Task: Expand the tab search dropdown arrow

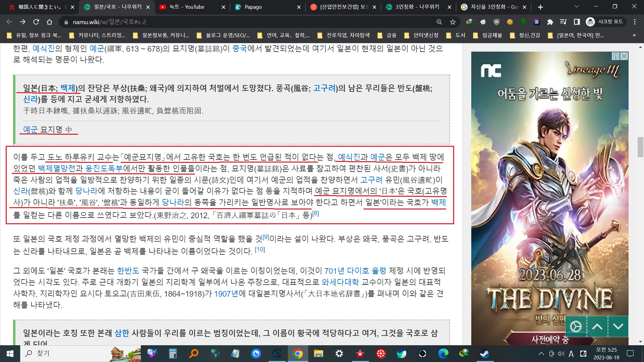Action: (577, 7)
